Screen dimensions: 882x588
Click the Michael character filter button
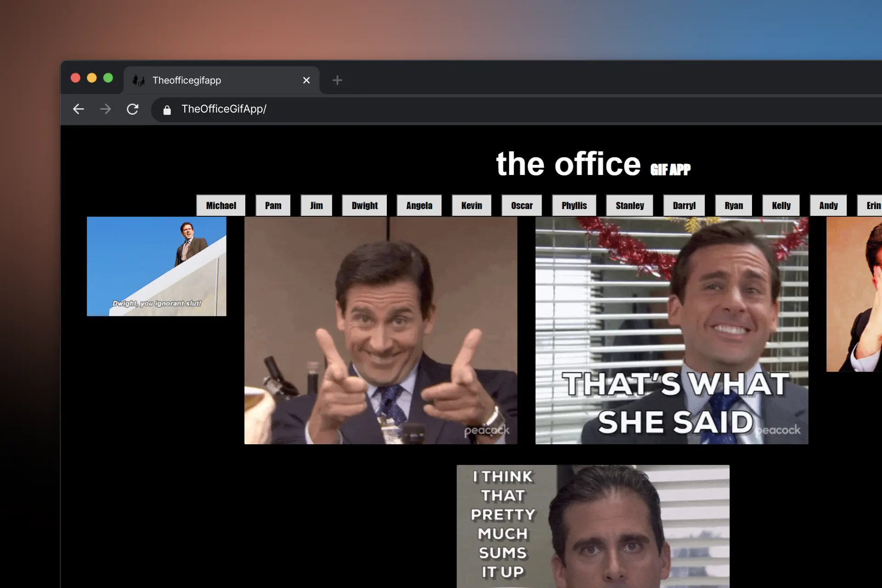[220, 204]
